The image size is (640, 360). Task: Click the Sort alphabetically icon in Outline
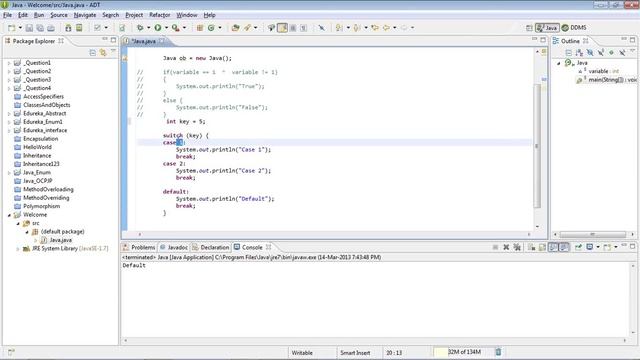click(579, 53)
